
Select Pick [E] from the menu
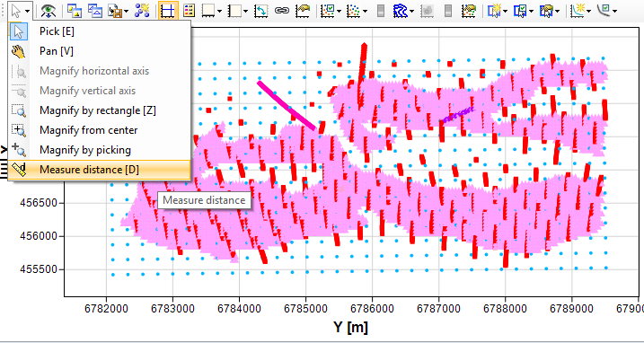click(100, 31)
